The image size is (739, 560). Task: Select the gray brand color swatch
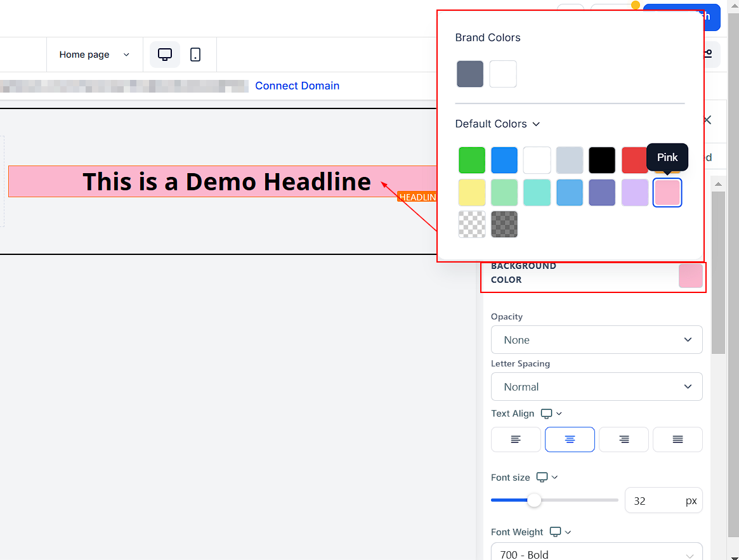pyautogui.click(x=470, y=74)
